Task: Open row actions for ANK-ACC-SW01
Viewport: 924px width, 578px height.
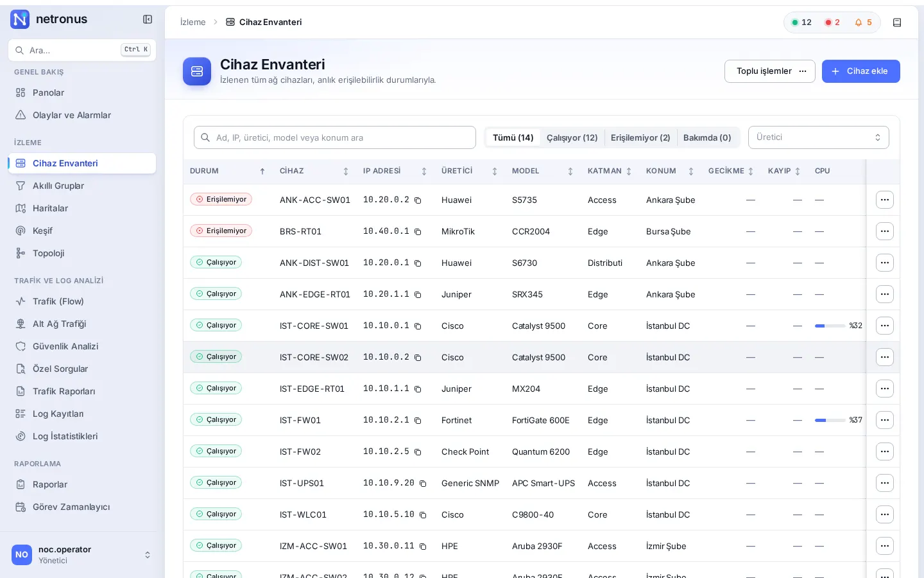Action: point(885,200)
